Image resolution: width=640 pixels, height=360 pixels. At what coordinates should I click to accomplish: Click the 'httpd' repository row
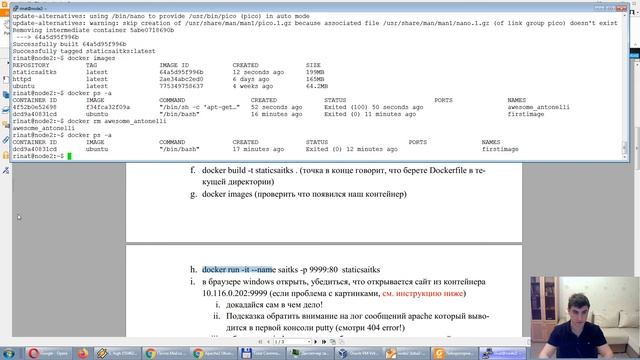tap(170, 79)
